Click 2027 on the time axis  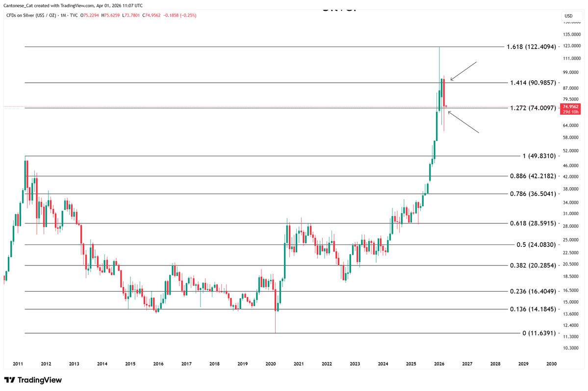(x=467, y=364)
